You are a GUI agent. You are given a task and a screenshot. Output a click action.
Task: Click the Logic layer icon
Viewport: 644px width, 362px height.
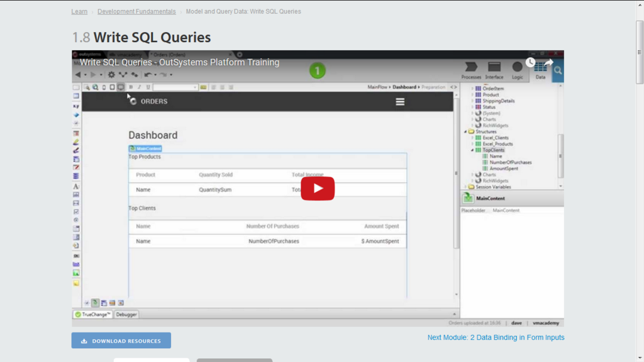pyautogui.click(x=517, y=70)
